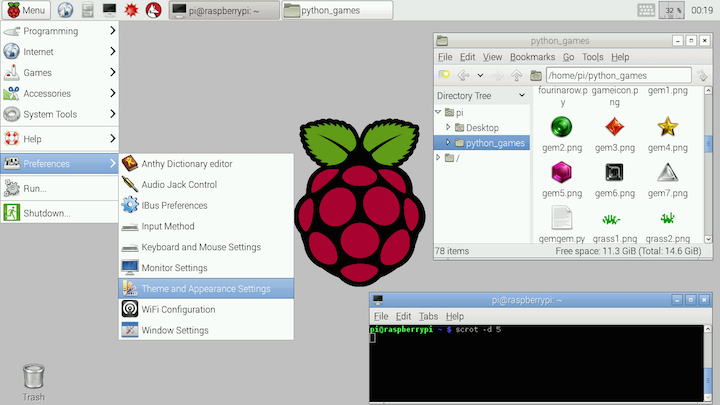Expand the Desktop folder in directory tree

(x=448, y=127)
